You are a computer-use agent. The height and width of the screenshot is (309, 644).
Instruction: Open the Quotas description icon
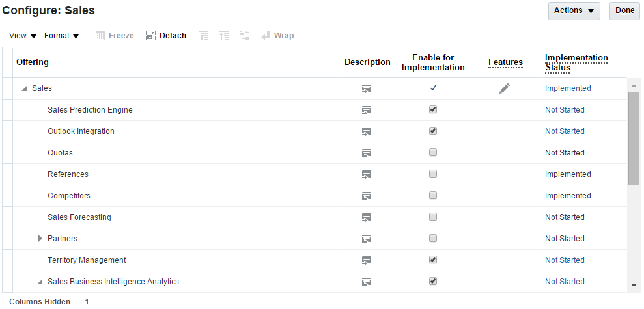click(x=367, y=153)
